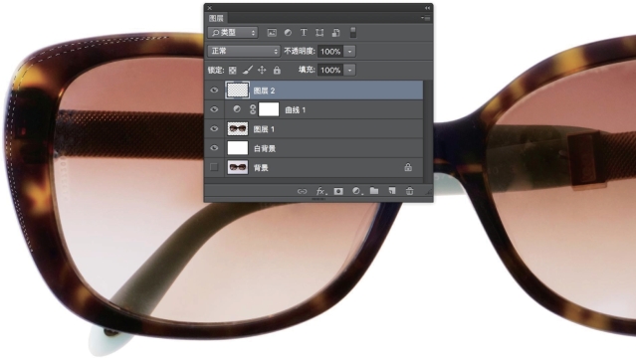
Task: Hide the 曲线 1 adjustment layer
Action: coord(214,109)
